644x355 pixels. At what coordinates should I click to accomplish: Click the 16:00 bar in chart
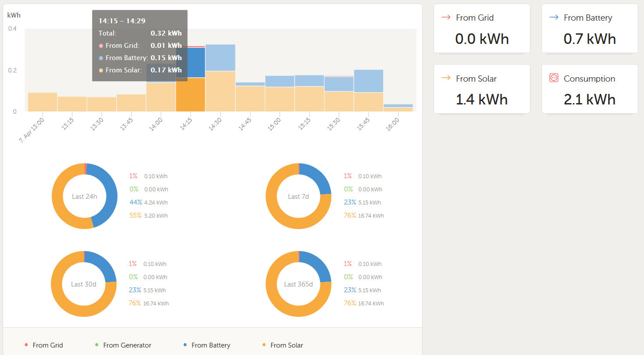coord(398,108)
